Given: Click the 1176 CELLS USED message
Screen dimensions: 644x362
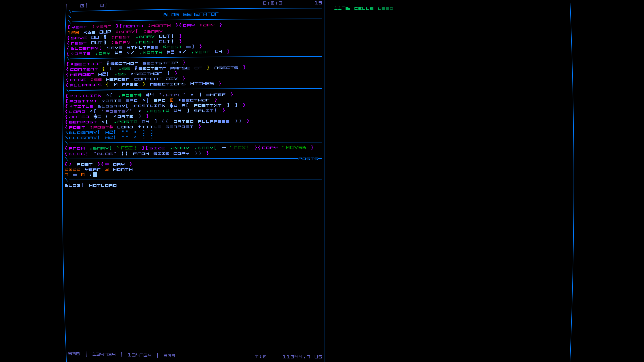Looking at the screenshot, I should (x=364, y=8).
